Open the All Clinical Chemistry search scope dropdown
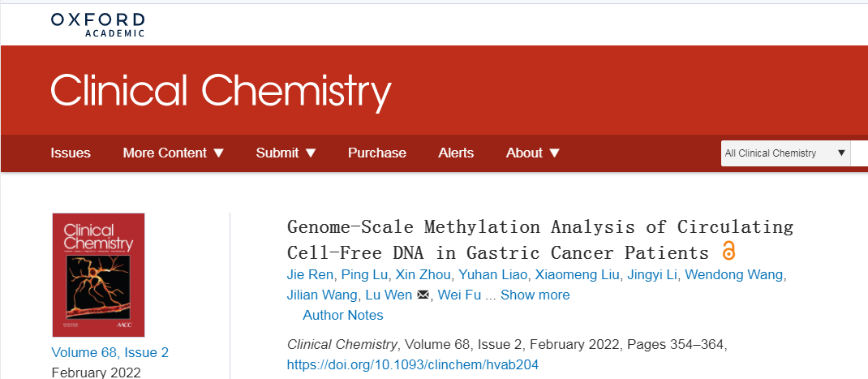 pos(784,153)
